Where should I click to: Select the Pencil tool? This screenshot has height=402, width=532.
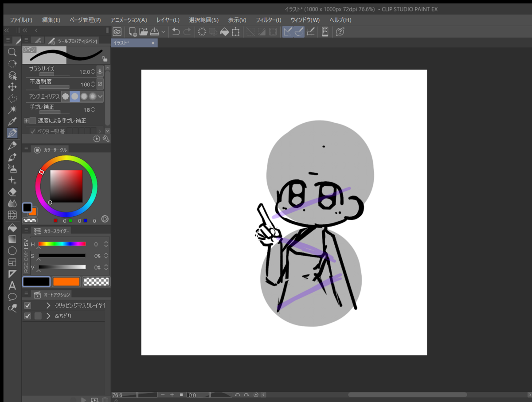(x=12, y=145)
